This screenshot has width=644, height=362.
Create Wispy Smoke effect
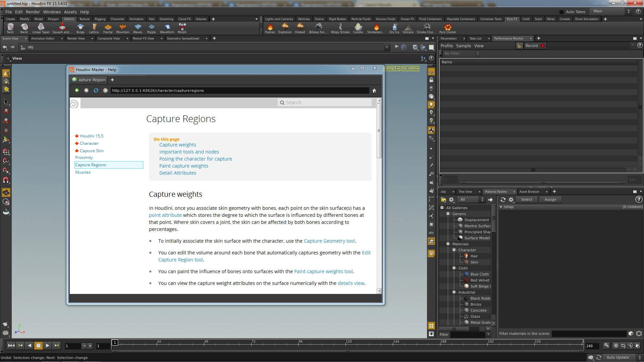(340, 28)
